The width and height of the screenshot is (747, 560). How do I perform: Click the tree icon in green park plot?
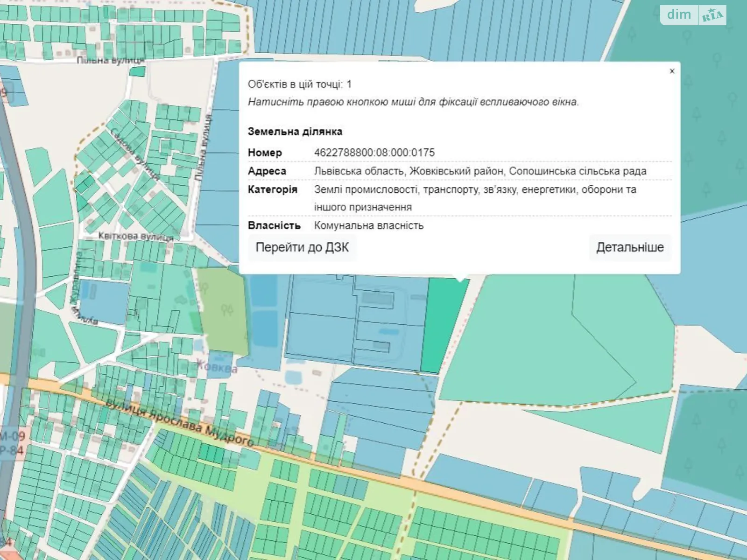click(x=227, y=309)
